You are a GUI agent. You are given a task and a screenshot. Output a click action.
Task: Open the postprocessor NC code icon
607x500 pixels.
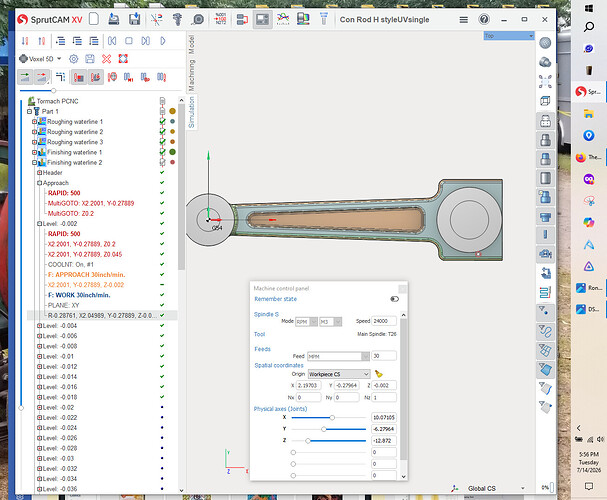point(220,19)
